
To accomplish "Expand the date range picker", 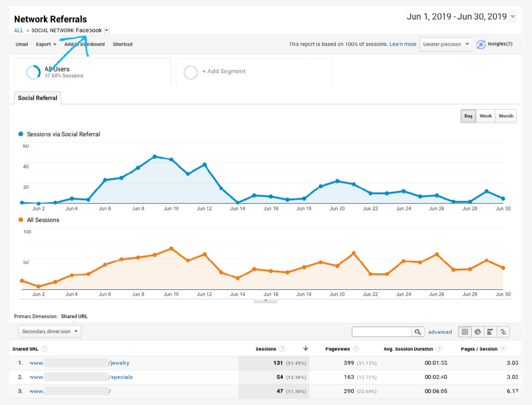I will pyautogui.click(x=461, y=17).
